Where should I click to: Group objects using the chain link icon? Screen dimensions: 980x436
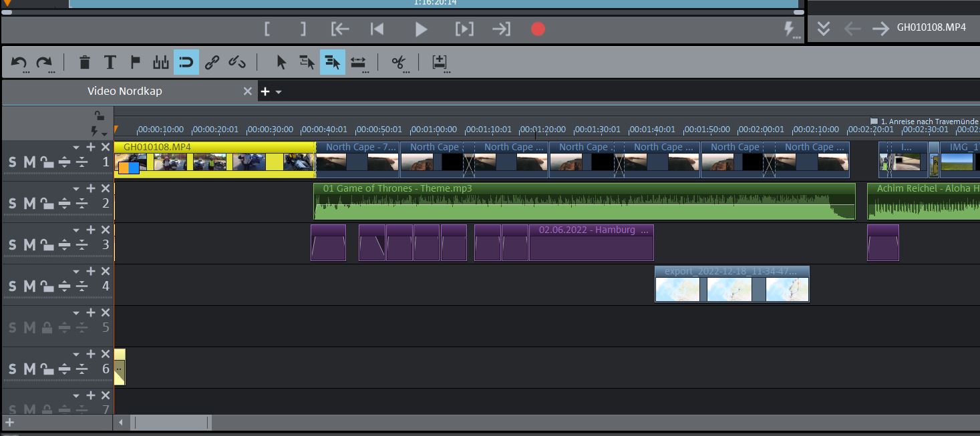212,63
